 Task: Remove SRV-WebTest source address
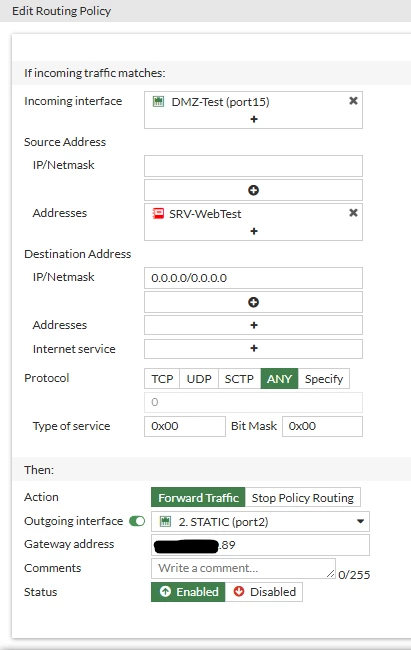(353, 213)
